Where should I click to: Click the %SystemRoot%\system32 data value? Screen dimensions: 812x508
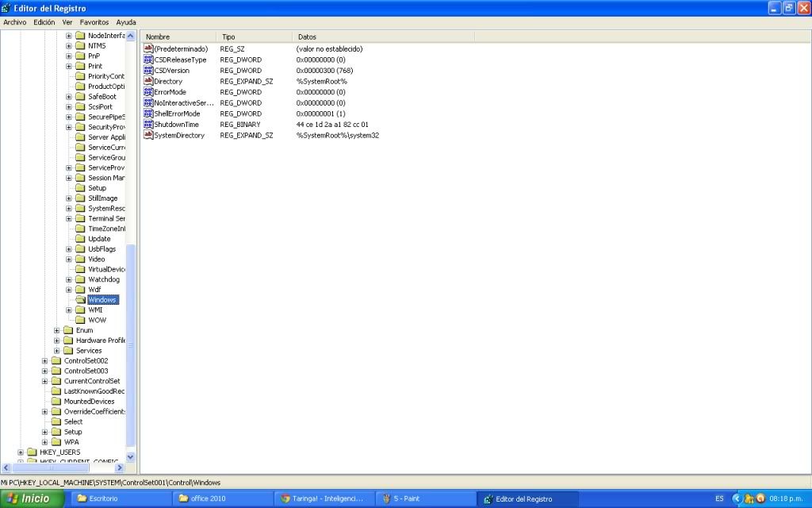338,135
